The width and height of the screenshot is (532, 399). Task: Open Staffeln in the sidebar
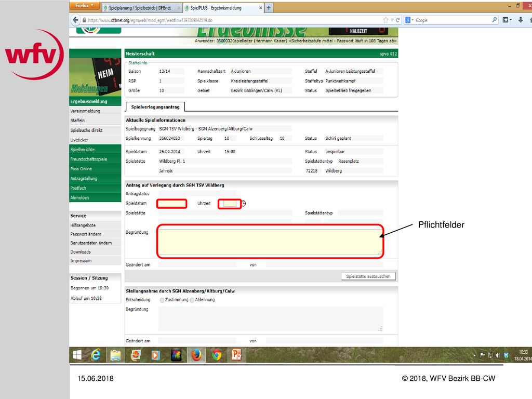[x=95, y=121]
